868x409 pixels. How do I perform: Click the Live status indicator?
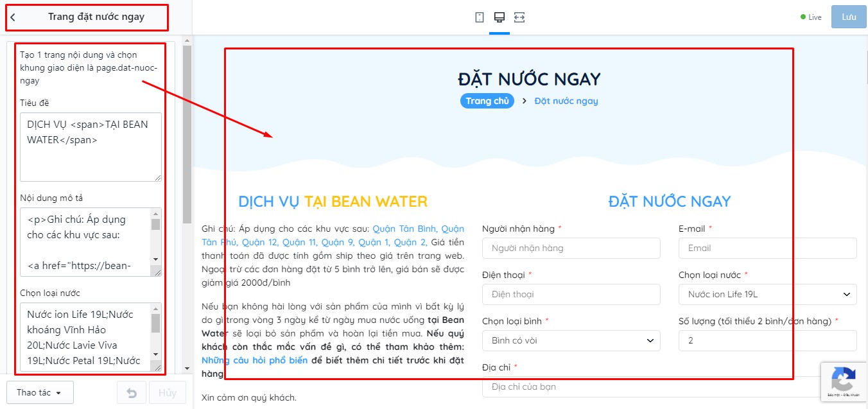pyautogui.click(x=811, y=17)
